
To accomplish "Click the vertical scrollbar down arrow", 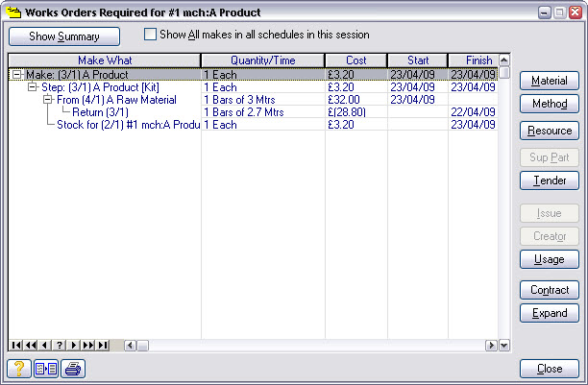I will 504,346.
